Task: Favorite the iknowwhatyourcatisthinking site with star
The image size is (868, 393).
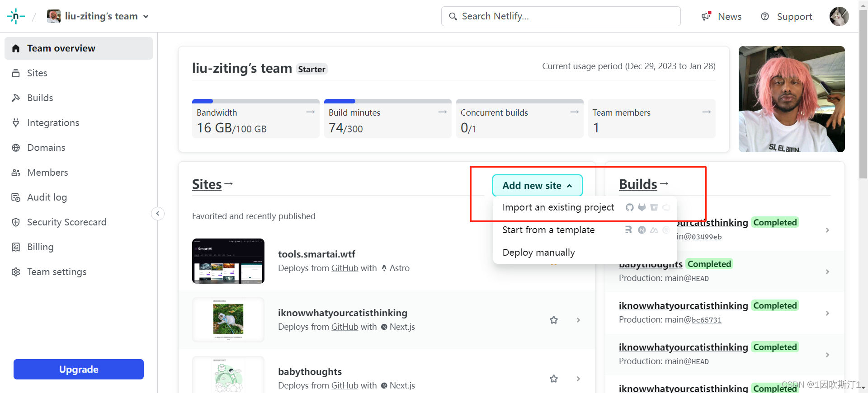Action: (x=554, y=320)
